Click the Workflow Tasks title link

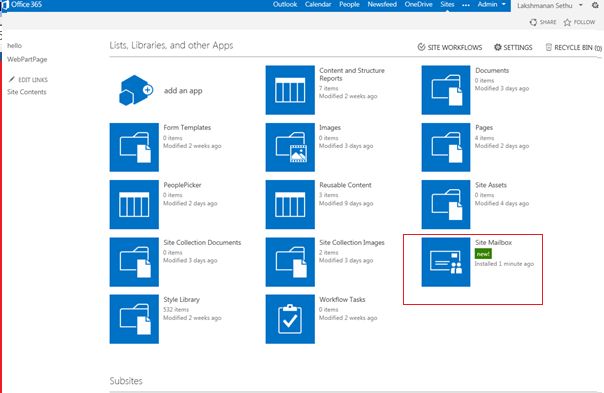(x=342, y=299)
